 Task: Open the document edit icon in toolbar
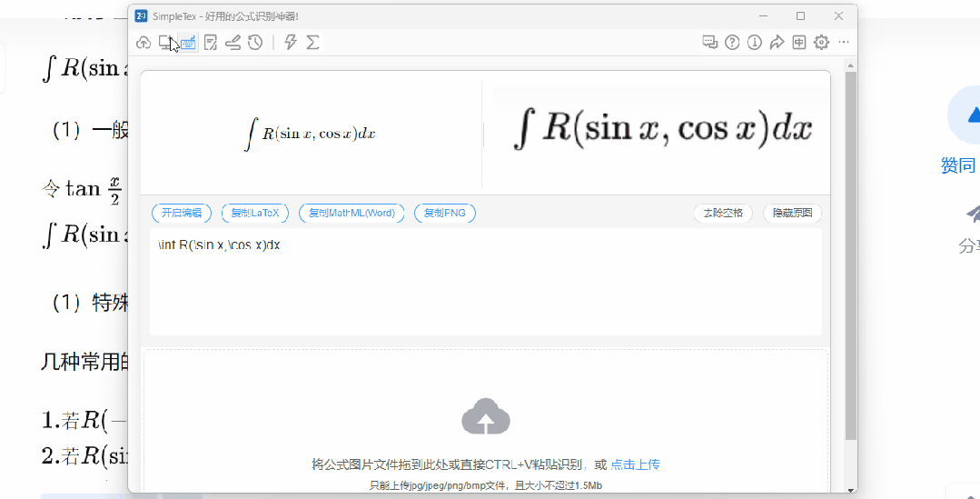(211, 43)
